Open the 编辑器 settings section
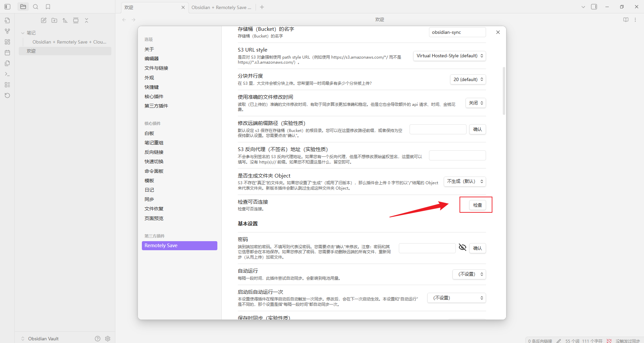644x343 pixels. (x=152, y=58)
